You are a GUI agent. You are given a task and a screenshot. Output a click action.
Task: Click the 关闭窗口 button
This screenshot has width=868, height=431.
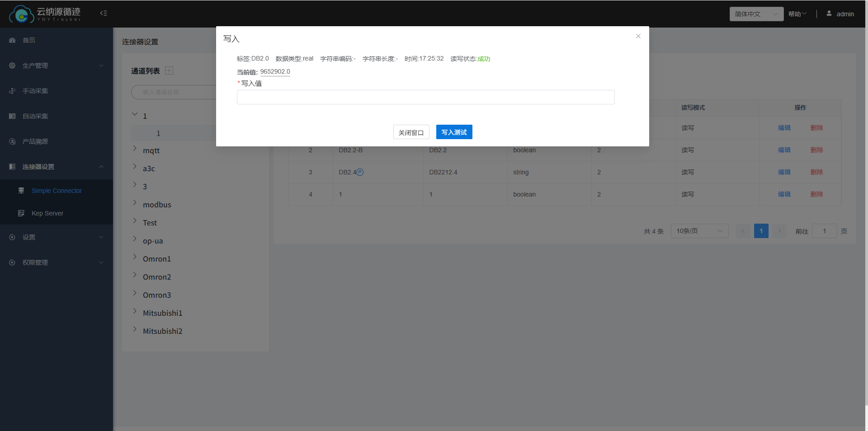coord(411,132)
